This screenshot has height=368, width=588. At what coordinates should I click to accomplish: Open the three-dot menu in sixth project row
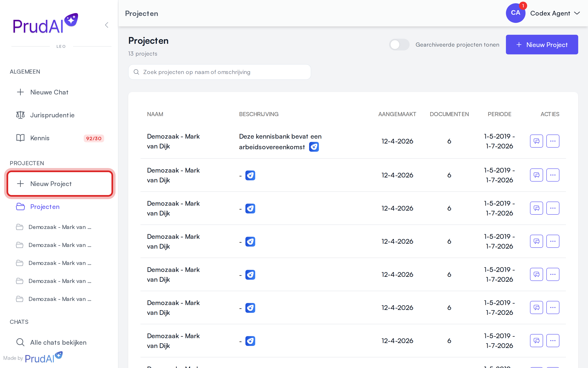coord(553,307)
